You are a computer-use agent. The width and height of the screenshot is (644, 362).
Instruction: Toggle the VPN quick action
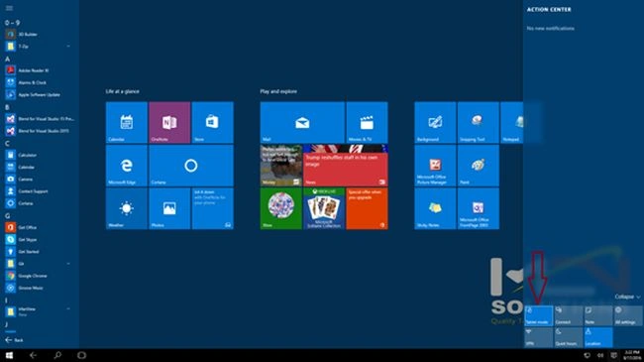pos(538,337)
